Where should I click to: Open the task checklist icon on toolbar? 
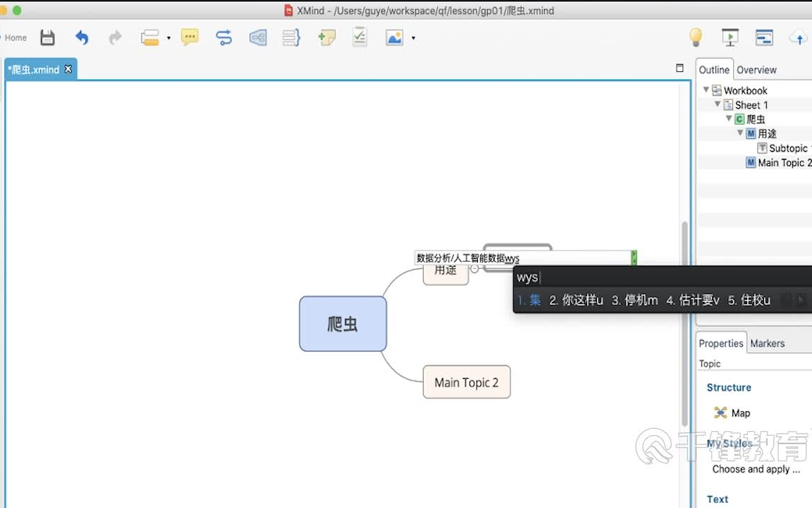click(359, 37)
